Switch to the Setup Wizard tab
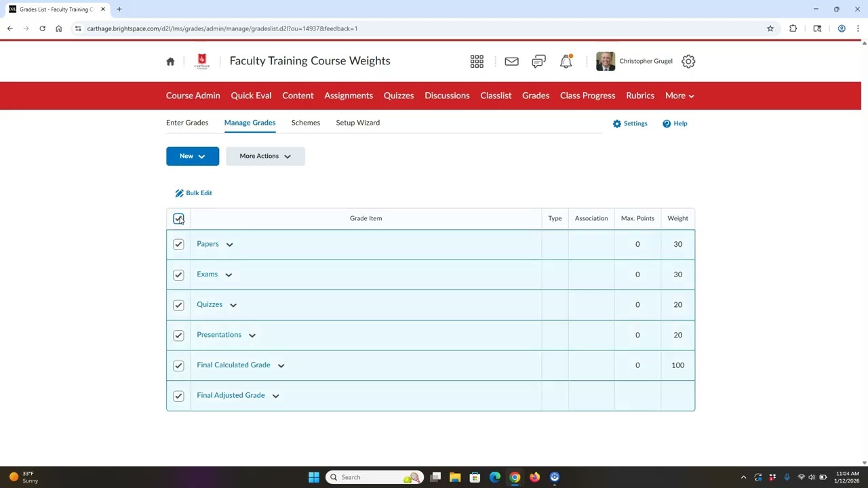This screenshot has width=868, height=488. 357,123
